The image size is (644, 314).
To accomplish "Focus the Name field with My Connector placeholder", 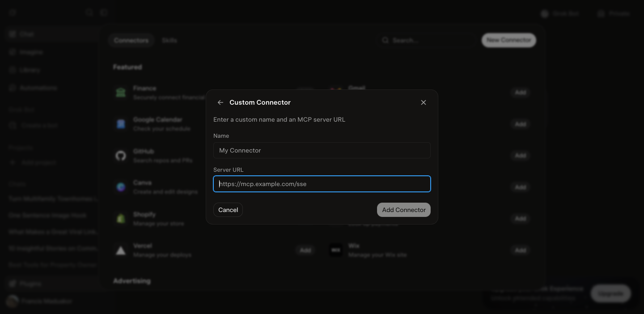I will coord(322,150).
